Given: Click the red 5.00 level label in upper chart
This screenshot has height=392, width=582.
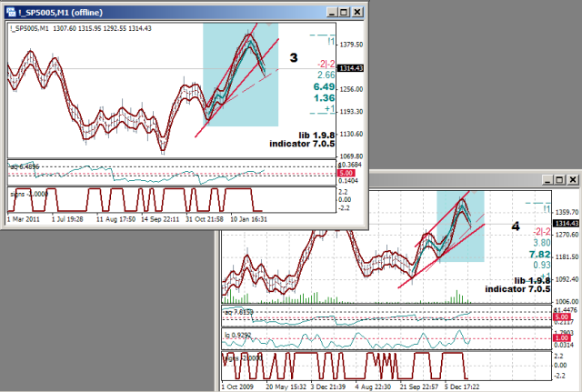Looking at the screenshot, I should (x=346, y=173).
